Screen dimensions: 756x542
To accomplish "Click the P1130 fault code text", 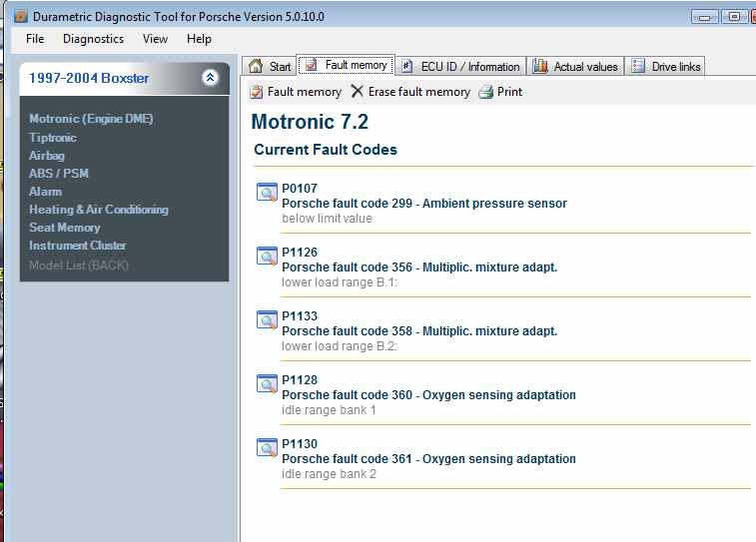I will click(300, 444).
